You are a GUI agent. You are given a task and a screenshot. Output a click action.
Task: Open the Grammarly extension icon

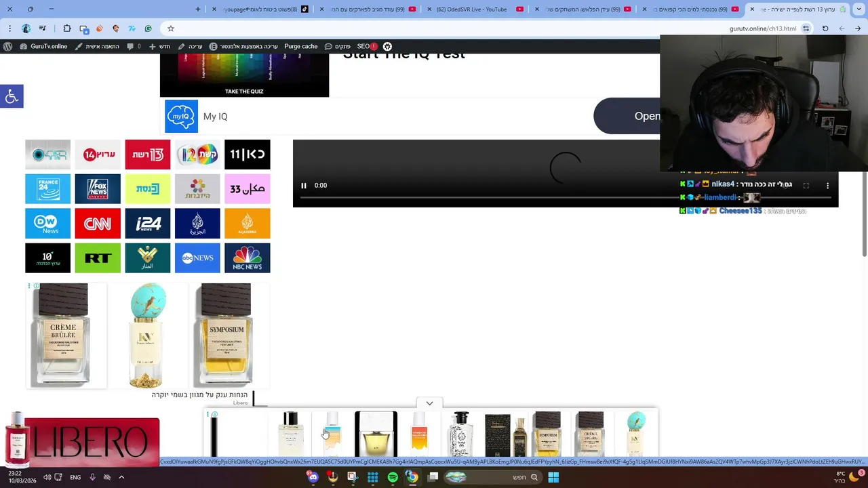(148, 28)
